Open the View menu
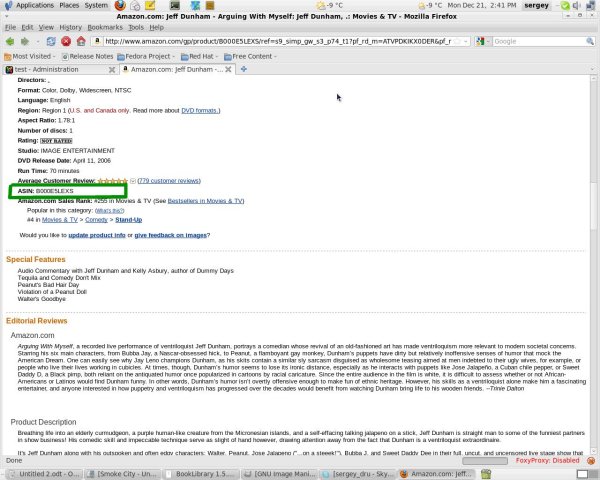 (46, 27)
